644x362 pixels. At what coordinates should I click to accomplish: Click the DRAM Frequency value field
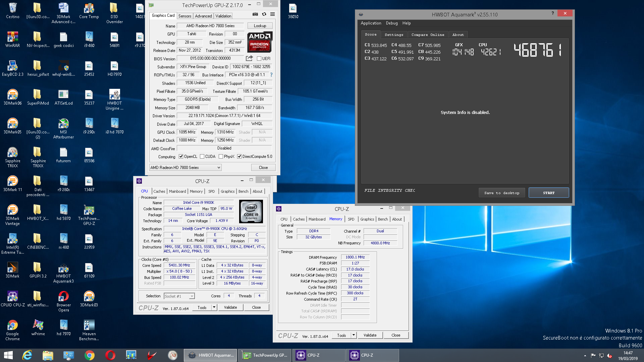pos(355,257)
